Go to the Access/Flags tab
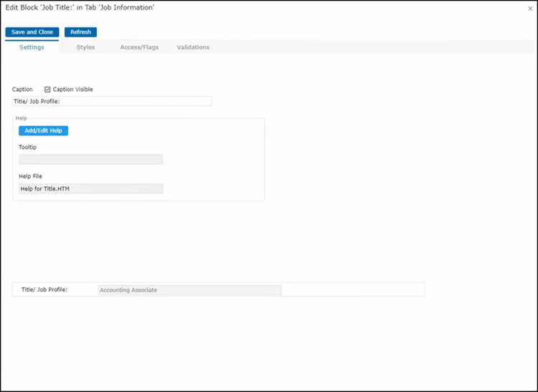 pyautogui.click(x=139, y=47)
